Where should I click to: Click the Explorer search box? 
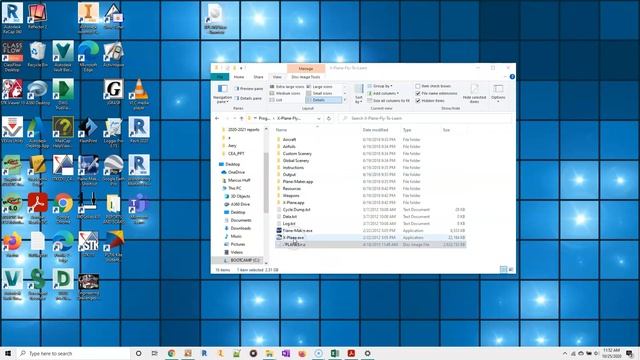tap(426, 118)
